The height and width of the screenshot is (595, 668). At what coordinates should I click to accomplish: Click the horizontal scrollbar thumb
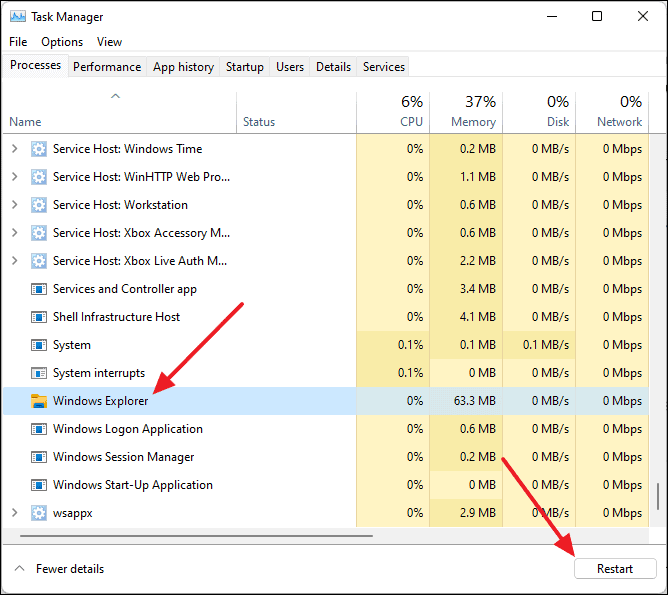tap(196, 536)
